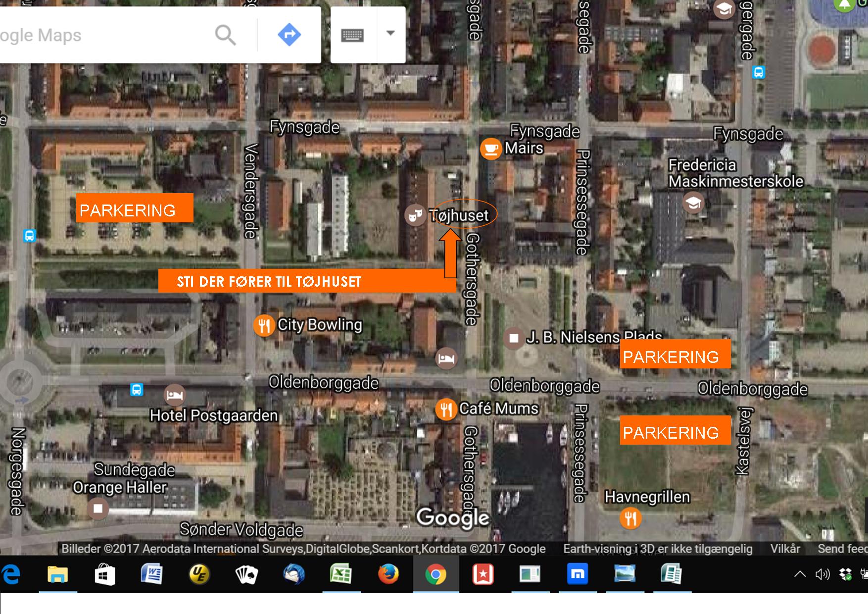Click the J. B. Nielsens Plads marker
Image resolution: width=868 pixels, height=614 pixels.
click(x=514, y=338)
